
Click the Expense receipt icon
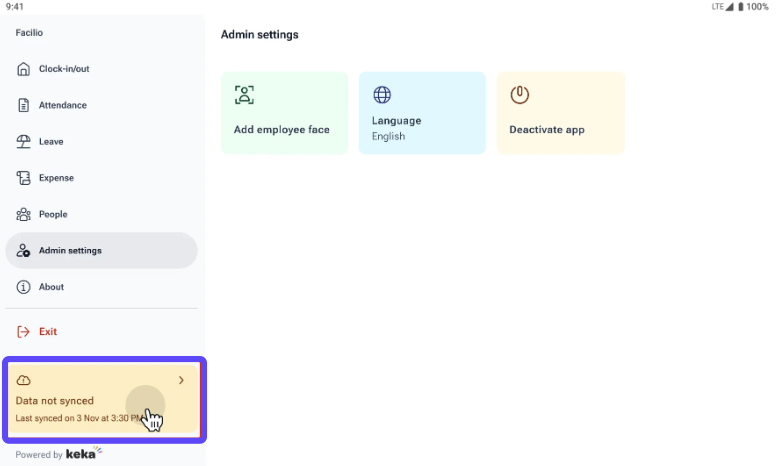point(24,178)
